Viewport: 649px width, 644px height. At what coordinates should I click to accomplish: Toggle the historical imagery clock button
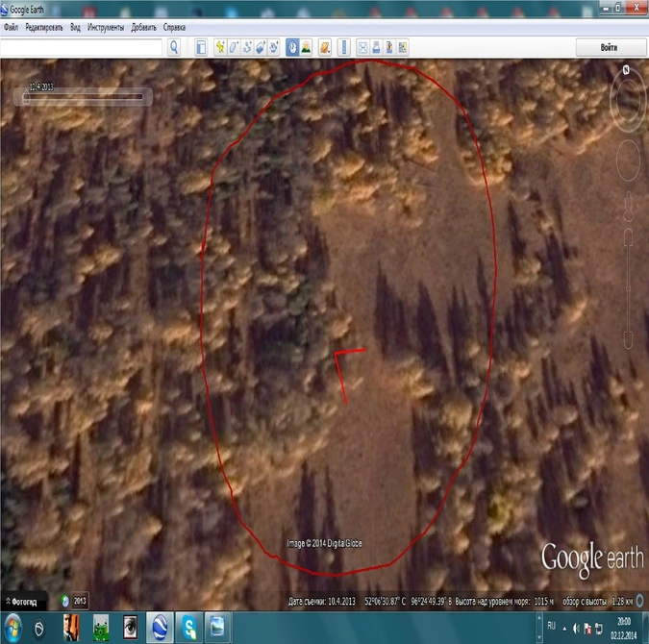292,47
